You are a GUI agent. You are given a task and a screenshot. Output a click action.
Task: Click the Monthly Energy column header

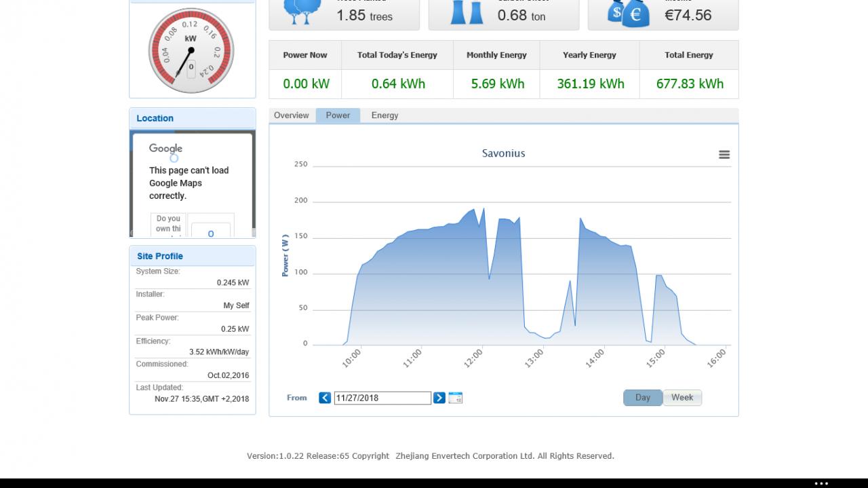496,55
